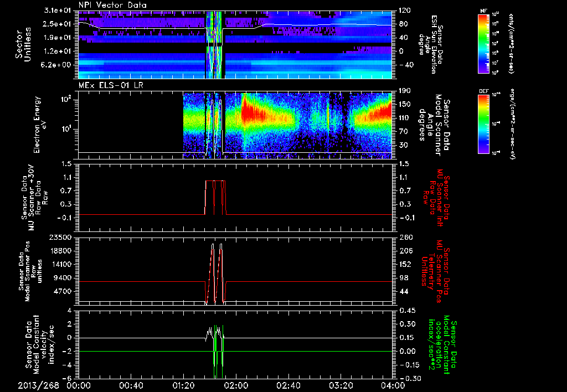Click the 0.00 acceleration tick label

pos(407,351)
